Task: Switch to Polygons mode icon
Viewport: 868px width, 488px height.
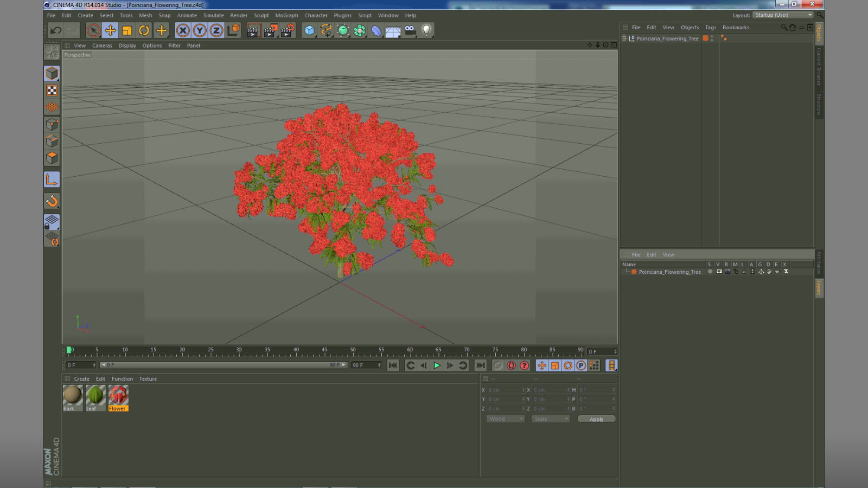Action: point(52,158)
